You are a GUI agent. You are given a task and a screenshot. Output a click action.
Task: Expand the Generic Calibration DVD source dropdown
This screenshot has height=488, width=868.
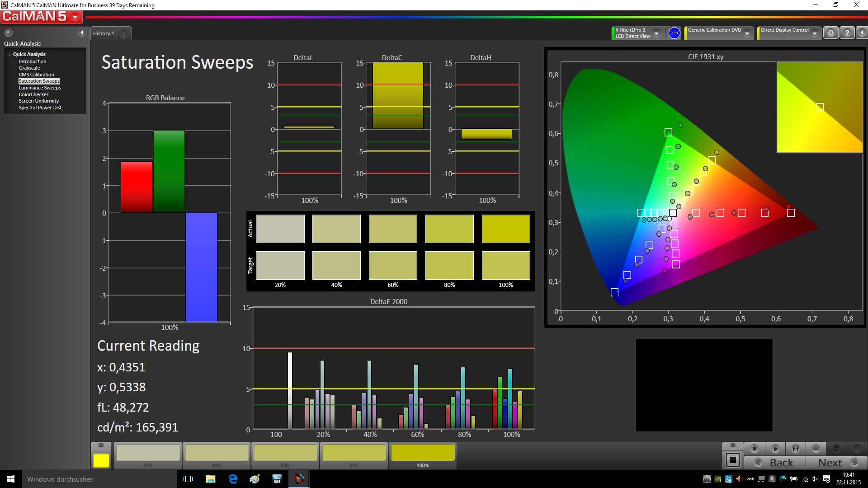tap(747, 33)
